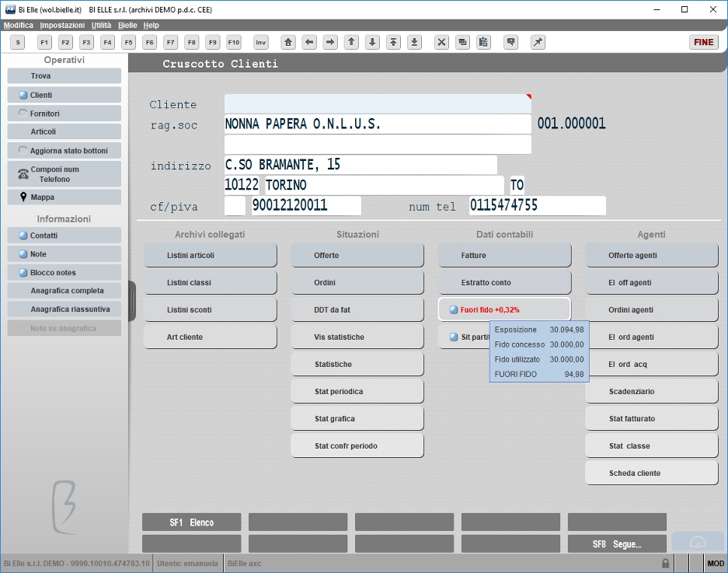
Task: Click SF8 Segue... function button
Action: tap(617, 543)
